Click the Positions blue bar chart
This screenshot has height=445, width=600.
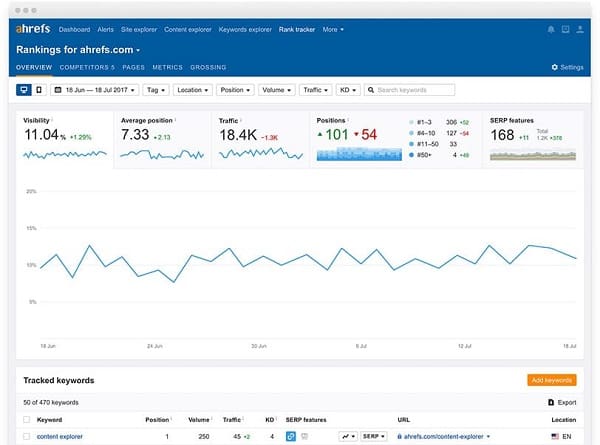tap(359, 154)
